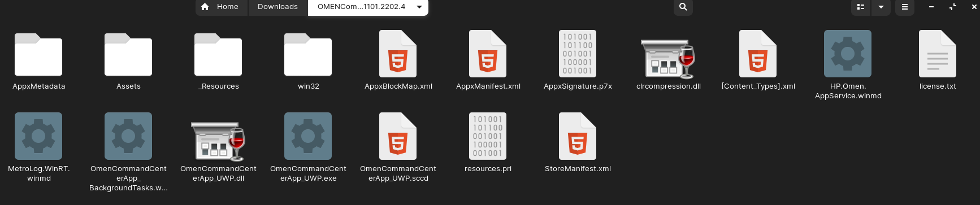Click the '[Content_Types].xml' file name label
Viewport: 980px width, 205px height.
[x=758, y=86]
